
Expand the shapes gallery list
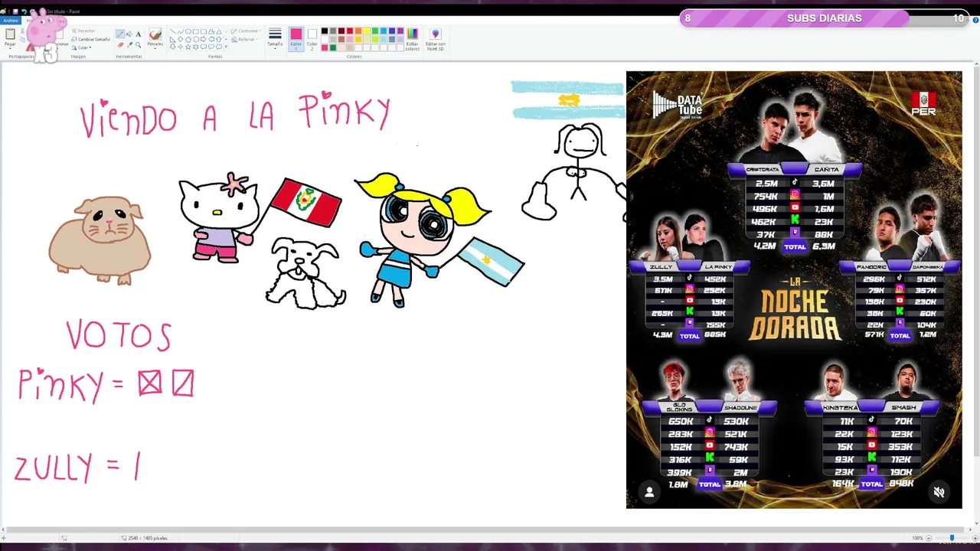click(226, 47)
